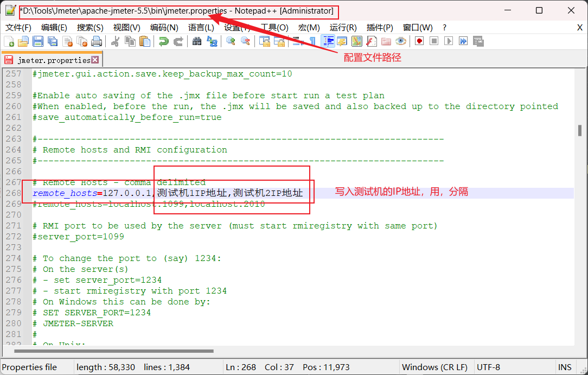
Task: Click the Close All documents icon
Action: pos(82,41)
